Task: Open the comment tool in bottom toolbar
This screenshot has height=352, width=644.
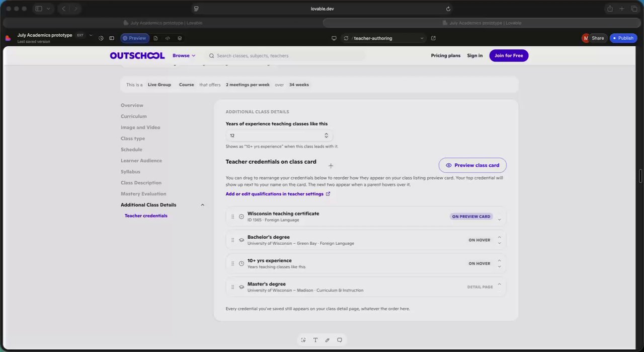Action: [x=340, y=340]
